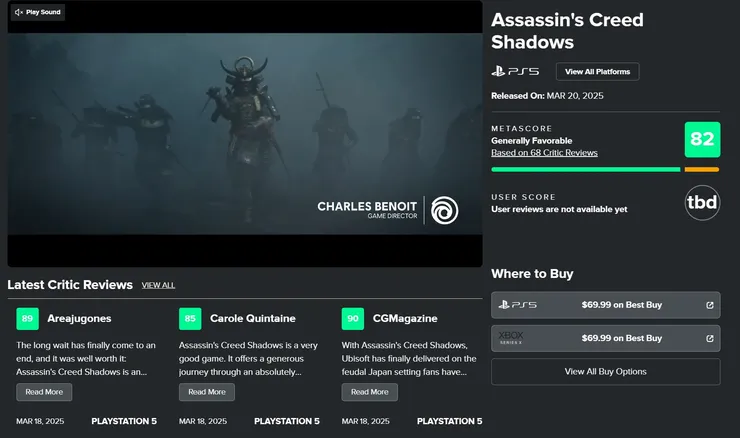Open Based on 68 Critic Reviews link
Viewport: 740px width, 438px height.
pyautogui.click(x=544, y=152)
